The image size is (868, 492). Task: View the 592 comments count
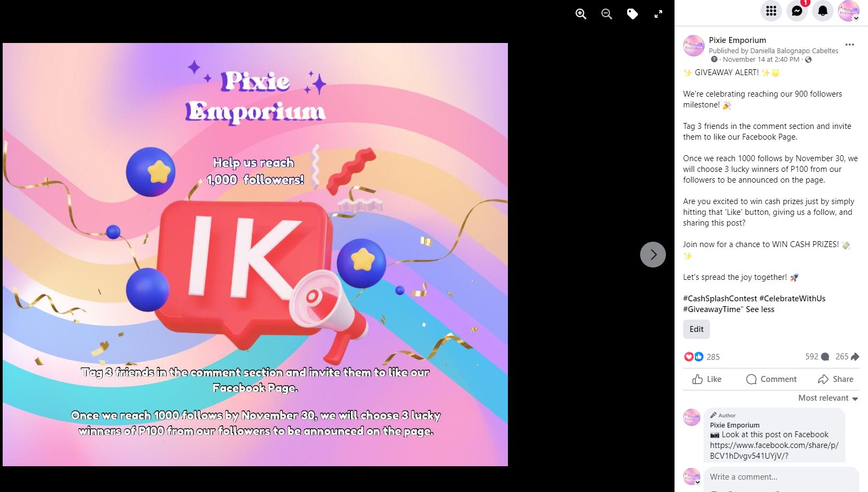coord(817,357)
